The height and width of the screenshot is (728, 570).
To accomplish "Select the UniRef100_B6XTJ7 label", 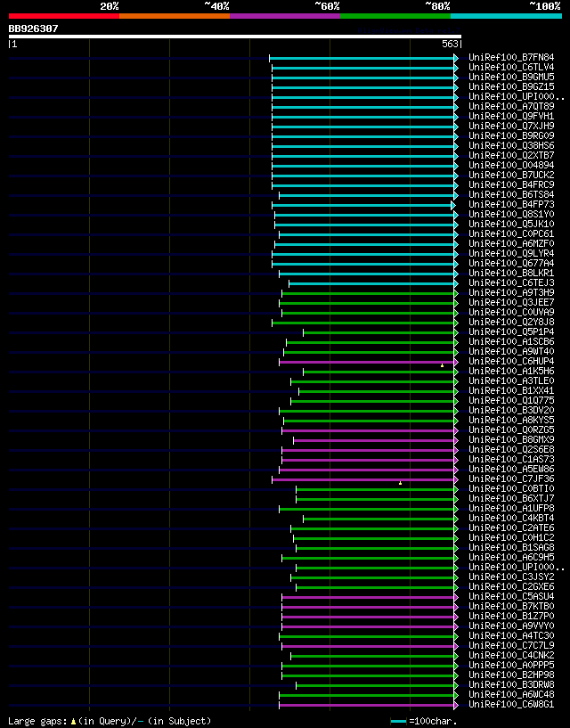I will click(511, 498).
